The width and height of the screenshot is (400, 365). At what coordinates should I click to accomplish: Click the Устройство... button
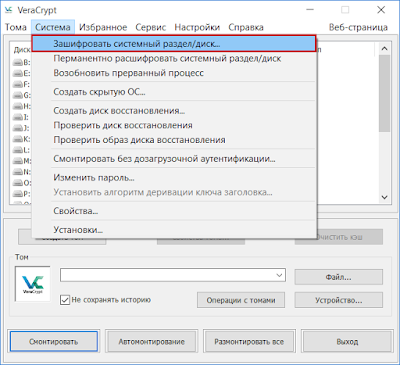point(339,300)
